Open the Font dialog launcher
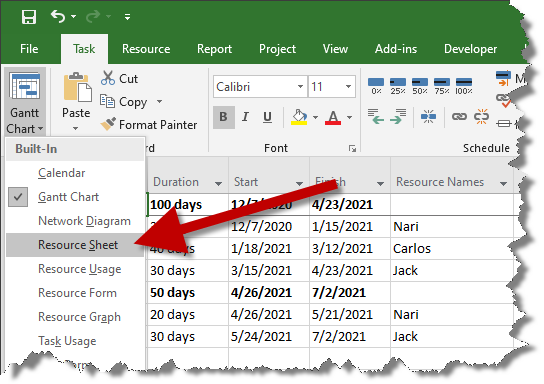This screenshot has width=544, height=384. pos(352,148)
